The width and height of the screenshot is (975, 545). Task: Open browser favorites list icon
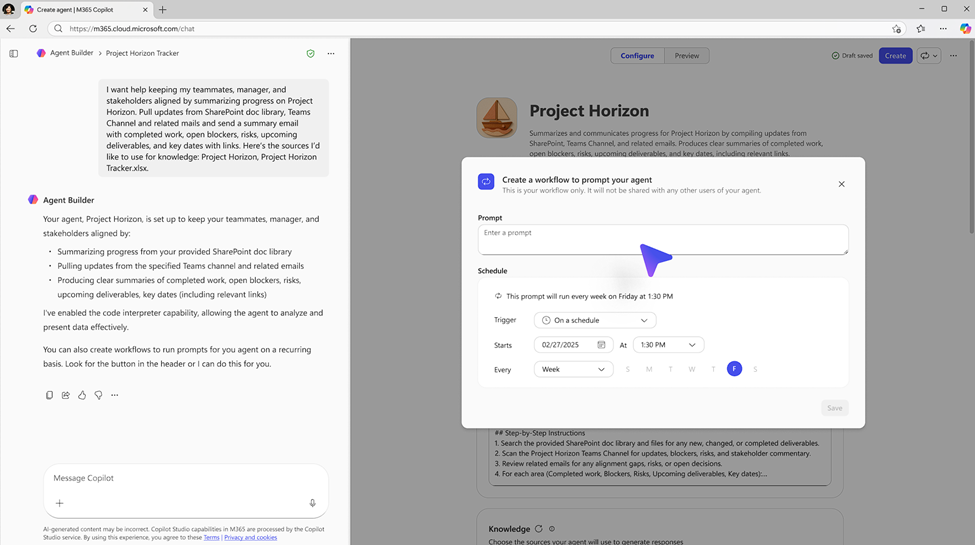[921, 29]
